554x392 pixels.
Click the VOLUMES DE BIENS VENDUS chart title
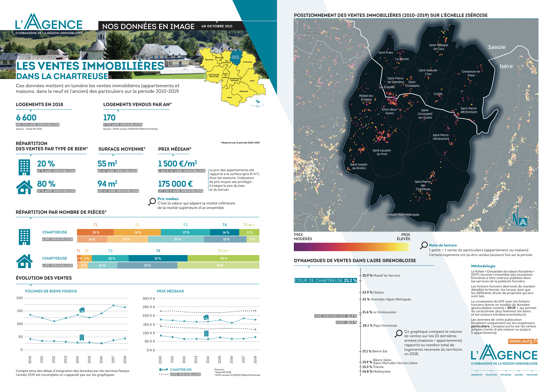51,291
